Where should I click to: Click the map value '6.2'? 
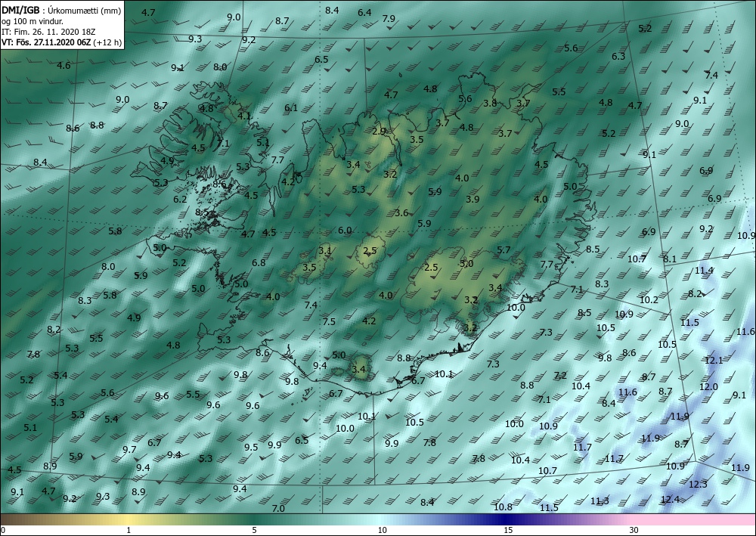(x=180, y=199)
